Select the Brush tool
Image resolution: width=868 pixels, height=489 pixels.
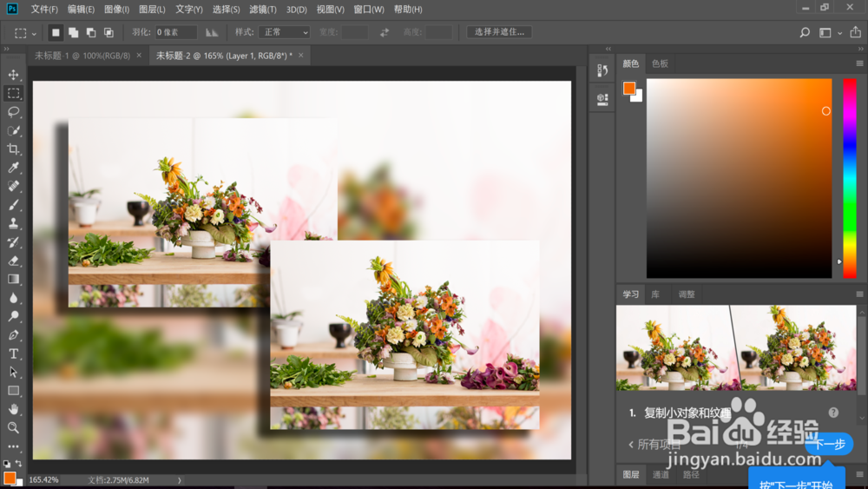(x=13, y=205)
